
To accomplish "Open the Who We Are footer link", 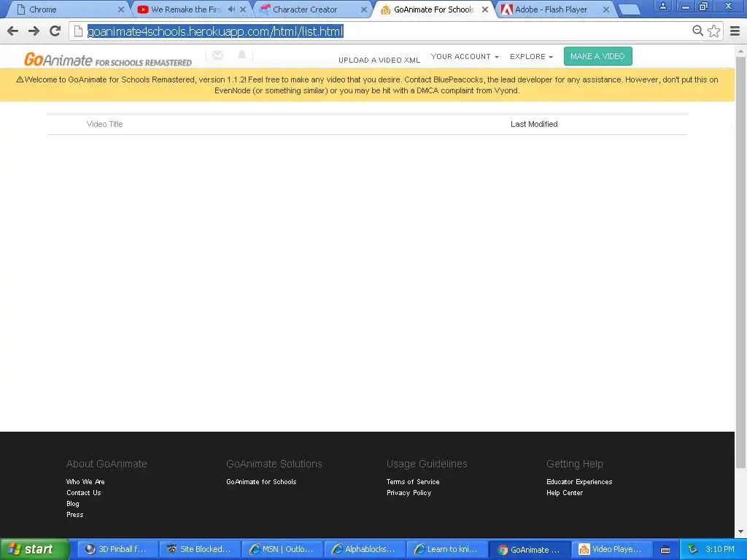I will (x=85, y=481).
